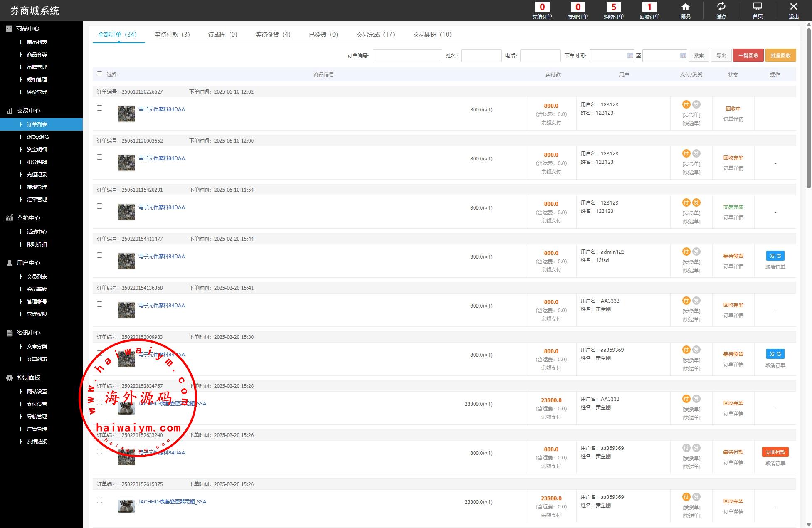
Task: Check order 250610120226627 checkbox
Action: (x=99, y=108)
